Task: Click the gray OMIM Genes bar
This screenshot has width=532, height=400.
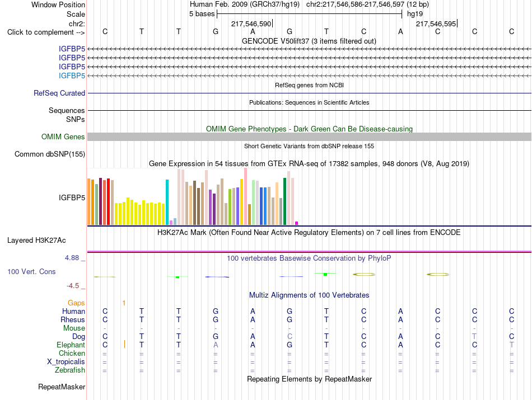Action: [x=309, y=137]
